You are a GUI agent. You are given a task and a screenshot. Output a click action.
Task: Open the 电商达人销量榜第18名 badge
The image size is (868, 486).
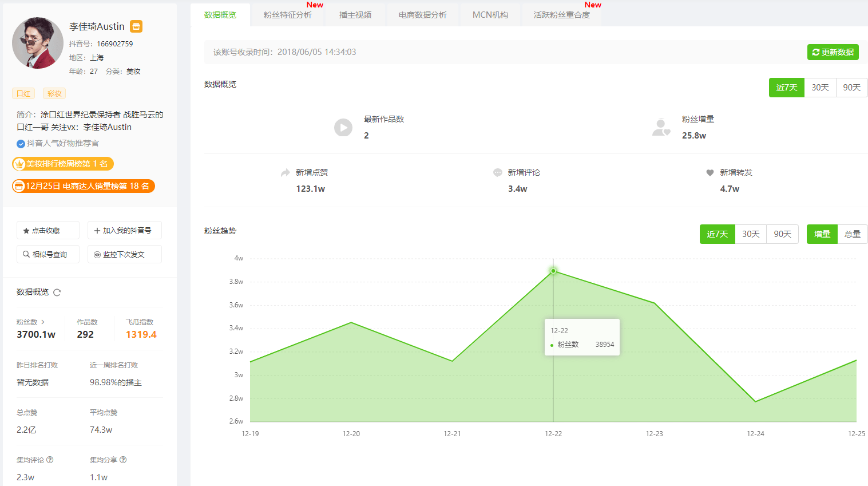[x=84, y=186]
